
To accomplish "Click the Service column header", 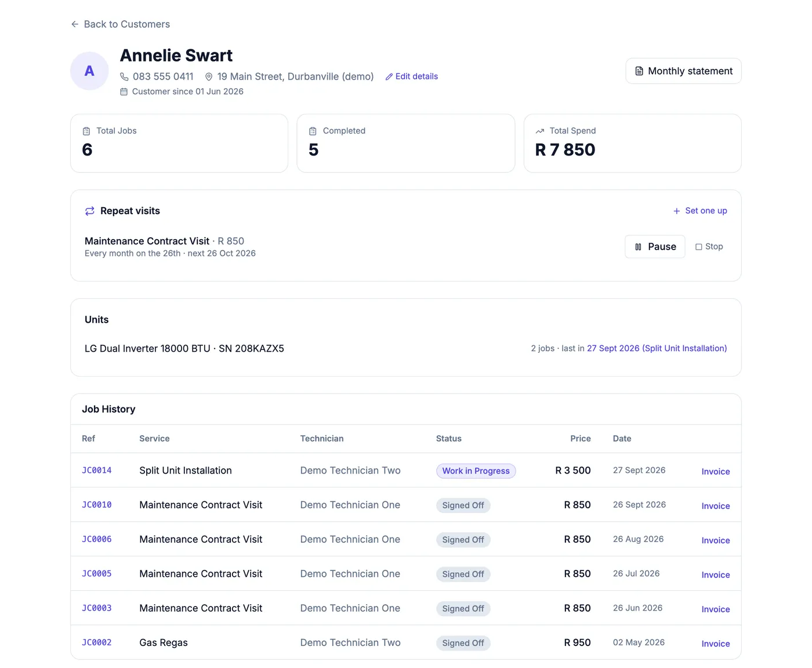I will pyautogui.click(x=154, y=439).
